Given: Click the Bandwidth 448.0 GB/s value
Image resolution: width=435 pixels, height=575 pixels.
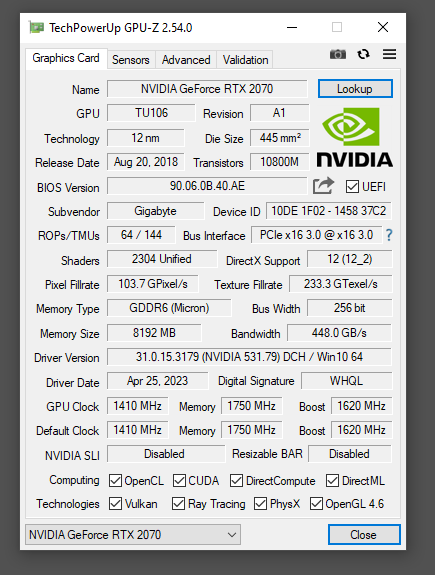Looking at the screenshot, I should point(339,333).
